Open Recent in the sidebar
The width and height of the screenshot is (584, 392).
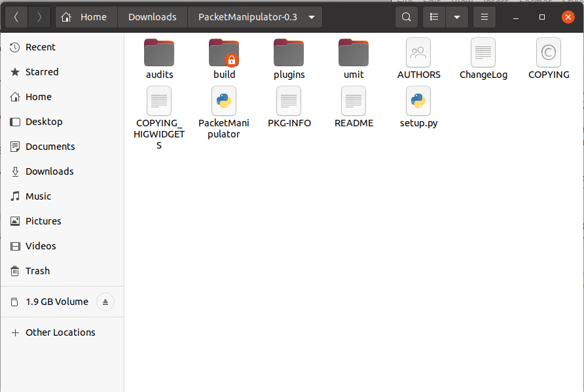pos(62,47)
